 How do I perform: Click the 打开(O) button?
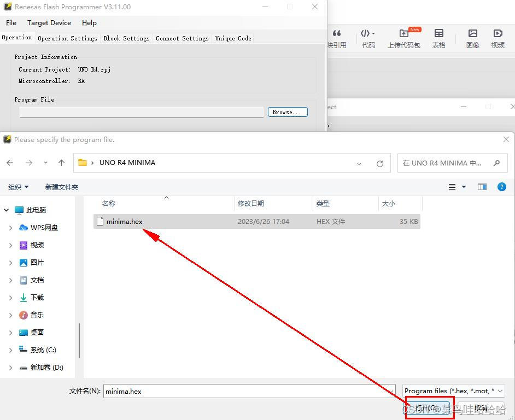click(426, 408)
